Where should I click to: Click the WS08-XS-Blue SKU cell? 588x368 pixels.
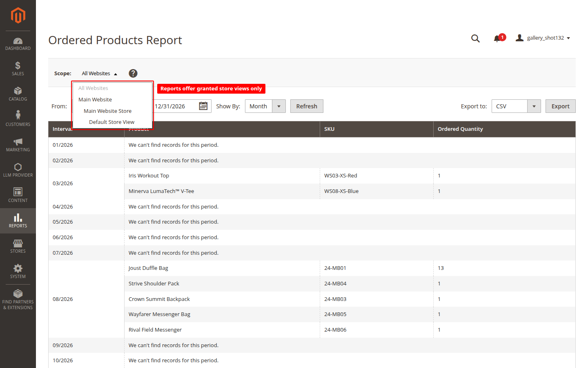point(376,191)
